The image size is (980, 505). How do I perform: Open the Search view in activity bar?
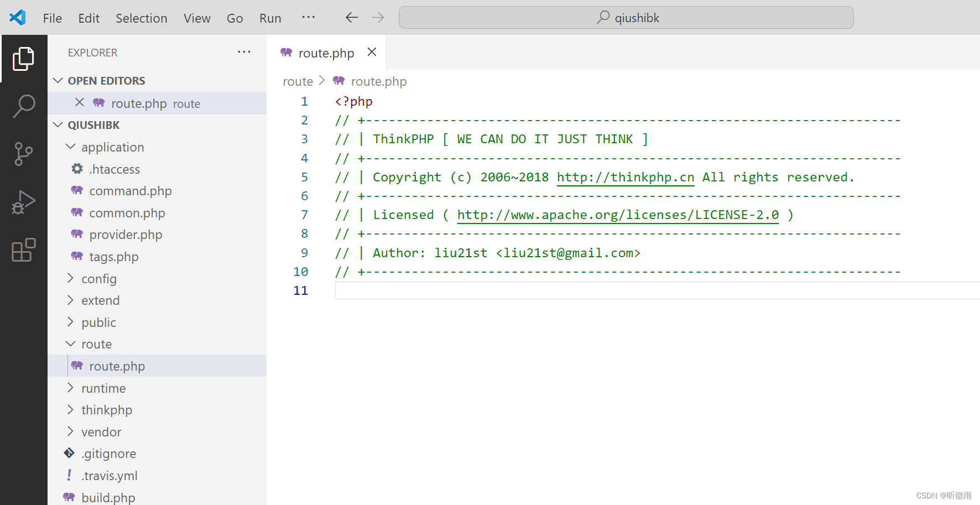(23, 106)
